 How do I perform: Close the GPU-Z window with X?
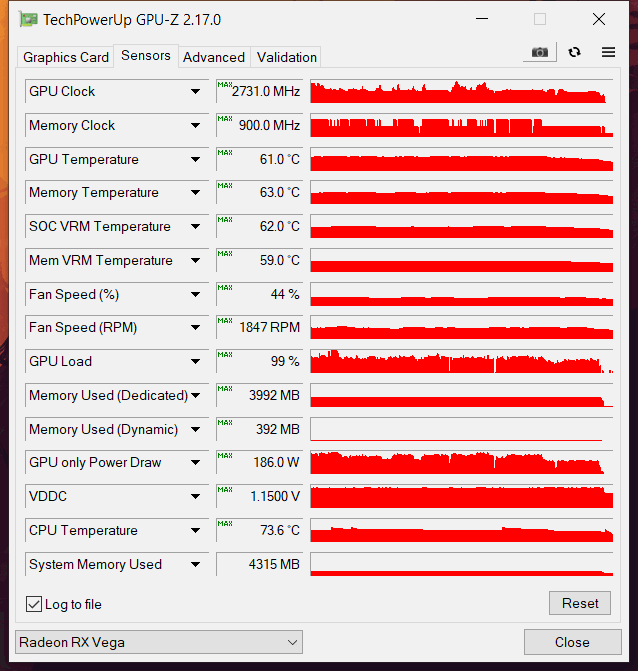click(x=599, y=19)
